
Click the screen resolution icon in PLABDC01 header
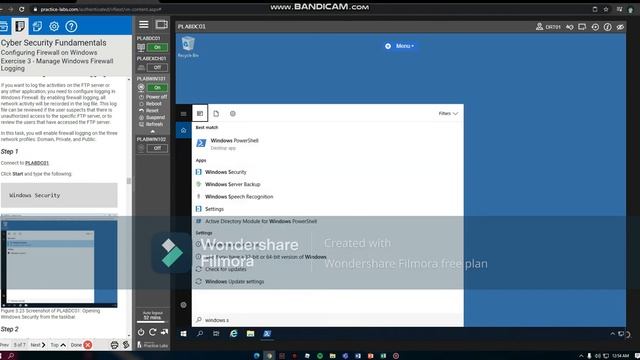point(582,27)
